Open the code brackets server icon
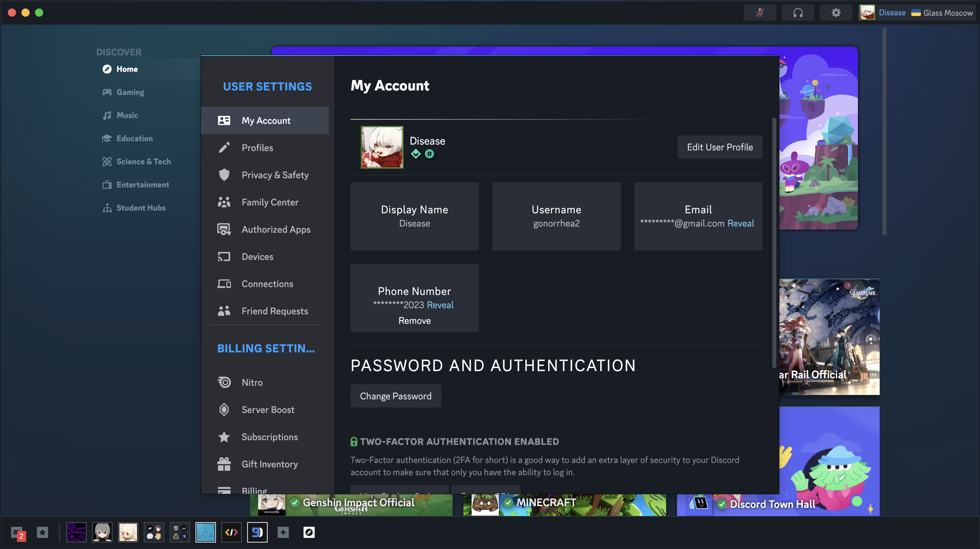 click(231, 532)
